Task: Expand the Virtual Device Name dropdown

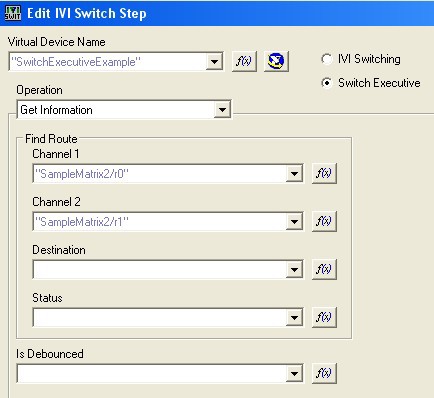Action: pos(214,61)
